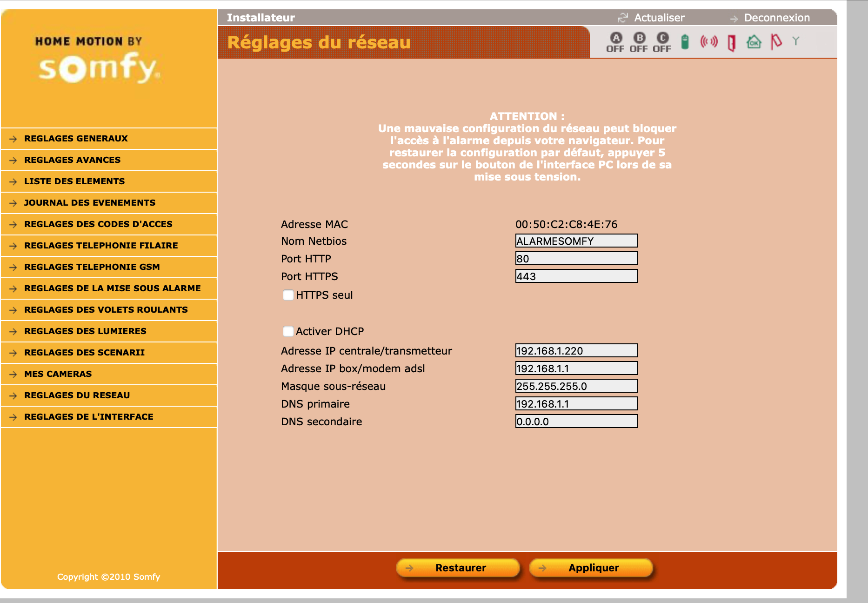Click the Réglages du réseau heading
The width and height of the screenshot is (868, 603).
tap(319, 42)
